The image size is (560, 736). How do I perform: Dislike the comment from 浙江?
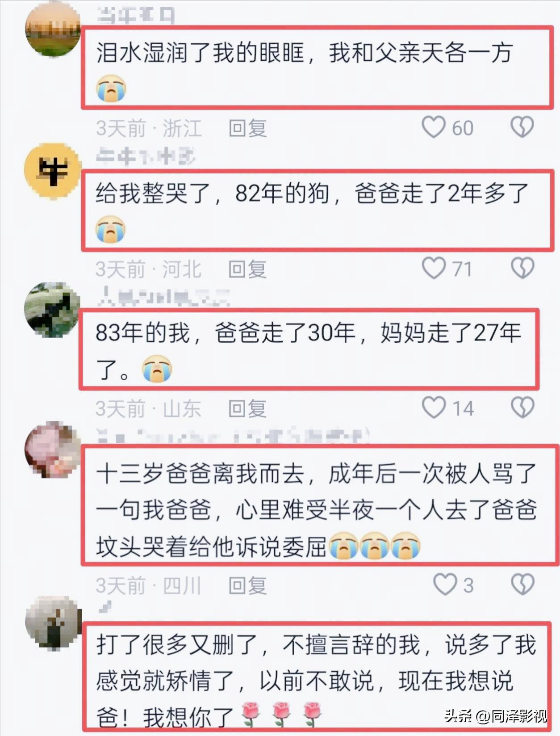(x=522, y=127)
